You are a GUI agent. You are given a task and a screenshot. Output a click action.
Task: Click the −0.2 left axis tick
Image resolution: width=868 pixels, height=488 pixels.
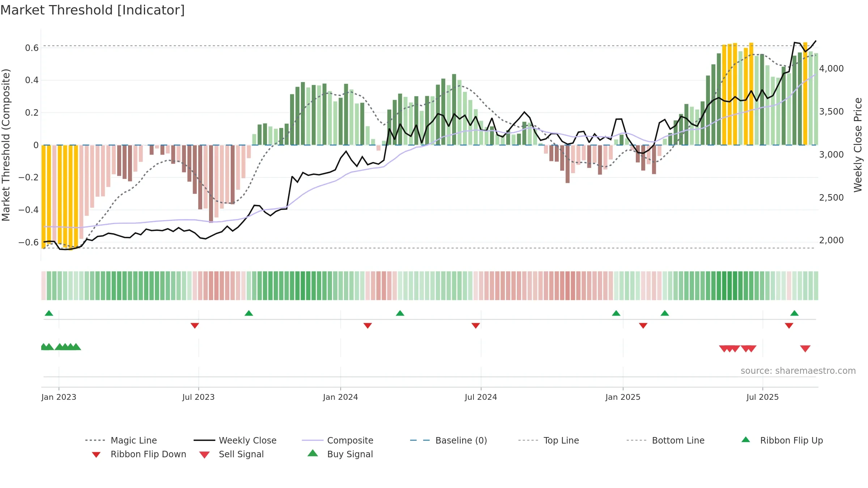(29, 177)
